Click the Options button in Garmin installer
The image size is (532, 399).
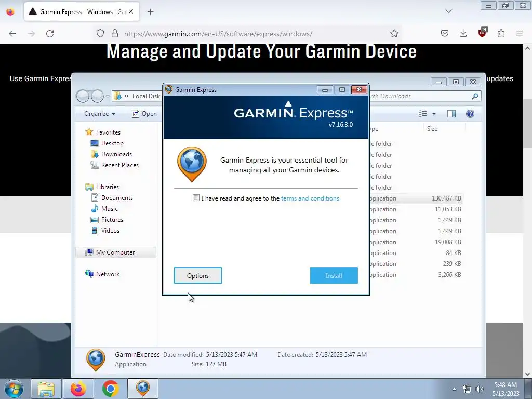point(198,275)
